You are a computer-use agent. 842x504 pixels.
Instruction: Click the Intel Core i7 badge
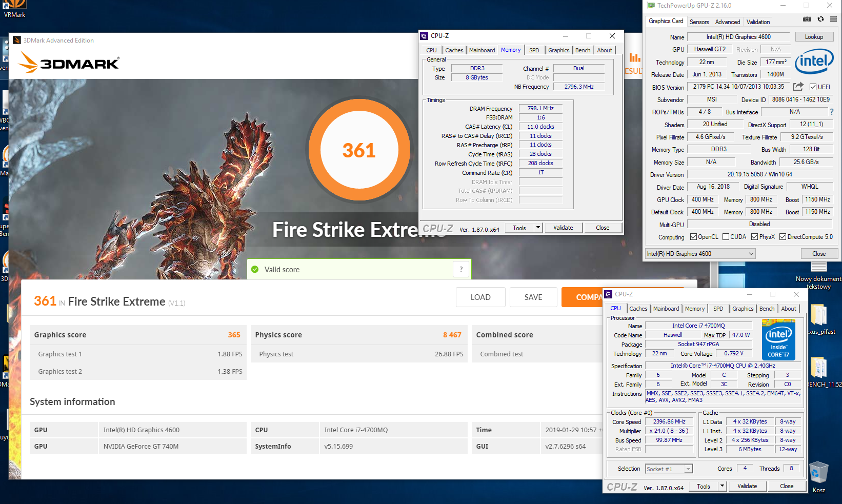coord(778,339)
